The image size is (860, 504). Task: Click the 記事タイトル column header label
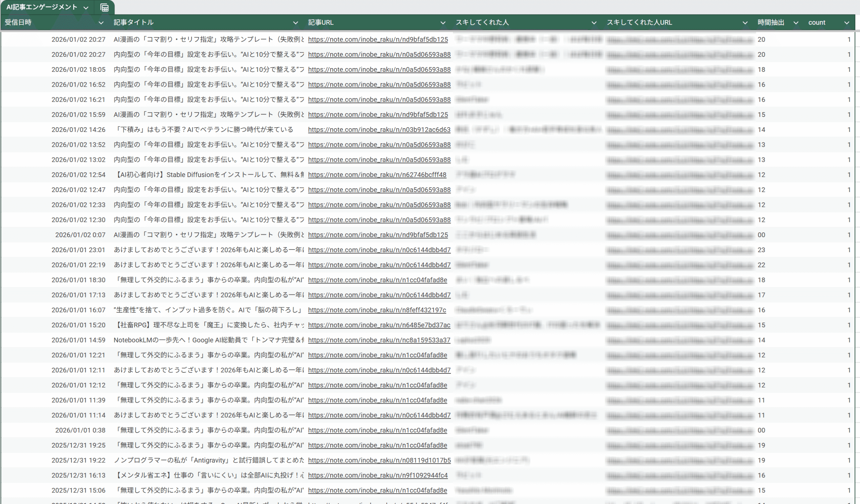point(133,22)
